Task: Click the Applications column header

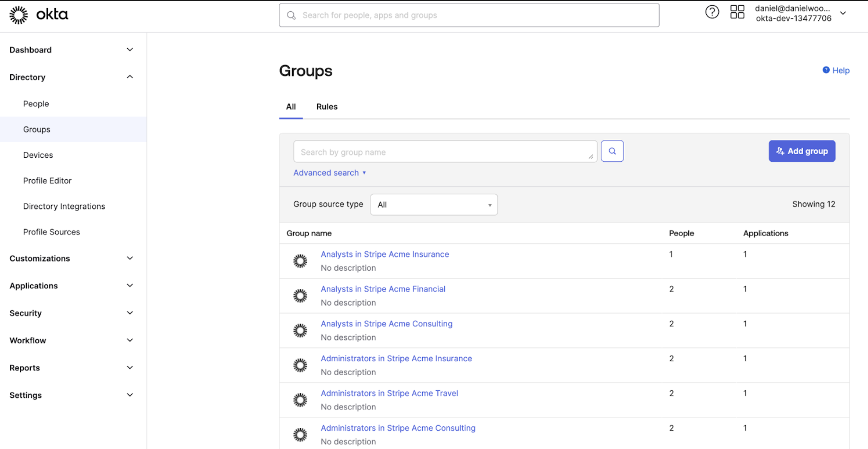Action: pos(765,233)
